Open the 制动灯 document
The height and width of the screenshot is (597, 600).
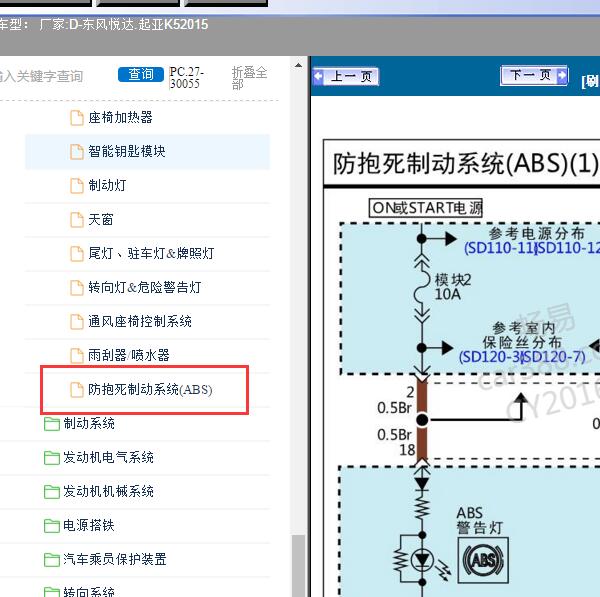click(107, 185)
